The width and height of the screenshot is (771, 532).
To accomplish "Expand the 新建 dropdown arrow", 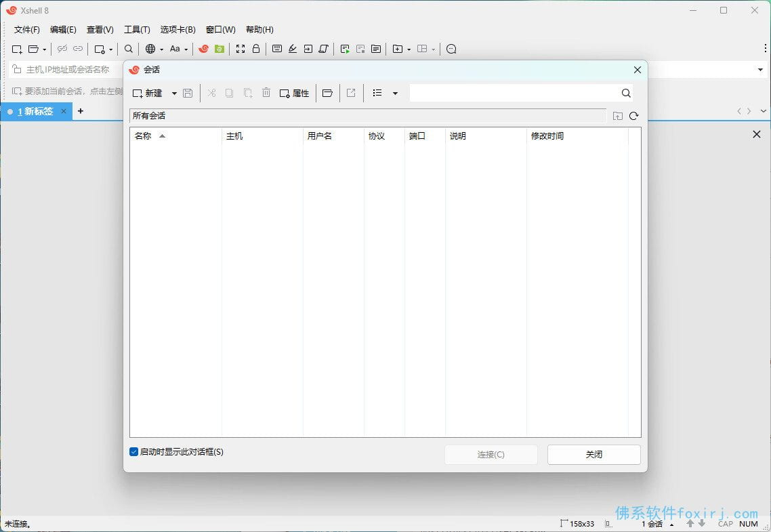I will (x=174, y=93).
